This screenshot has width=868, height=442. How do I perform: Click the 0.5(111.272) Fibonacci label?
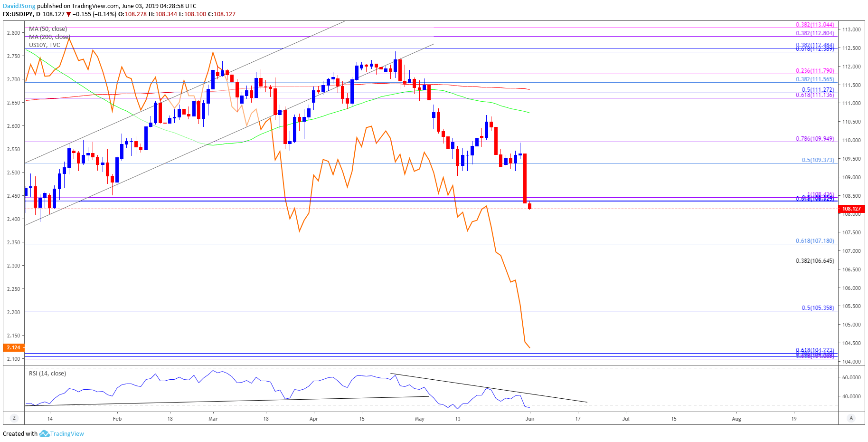tap(818, 90)
